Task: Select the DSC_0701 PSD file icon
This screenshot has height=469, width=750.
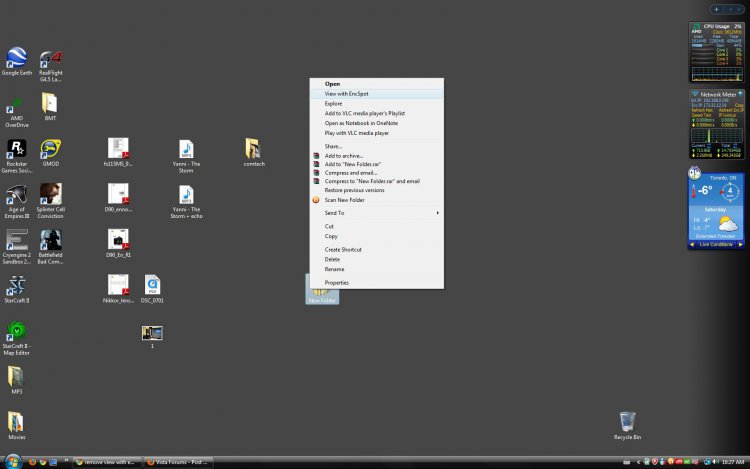Action: click(x=152, y=289)
